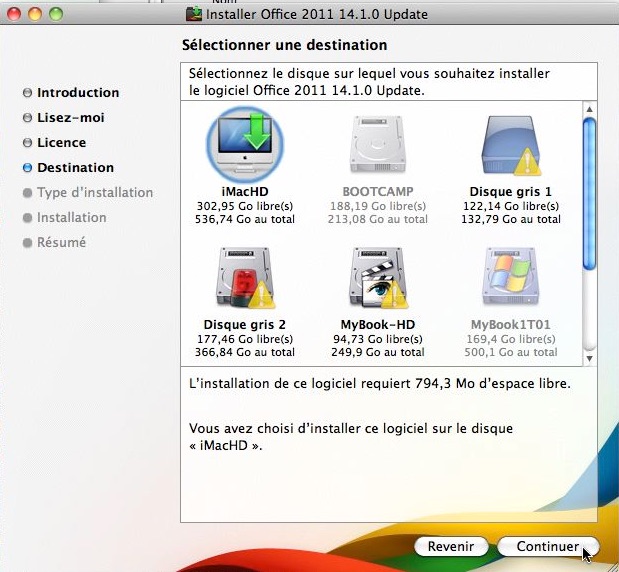The height and width of the screenshot is (572, 619).
Task: Click the window title "Installer Office 2011 14.1.0 Update"
Action: click(317, 15)
